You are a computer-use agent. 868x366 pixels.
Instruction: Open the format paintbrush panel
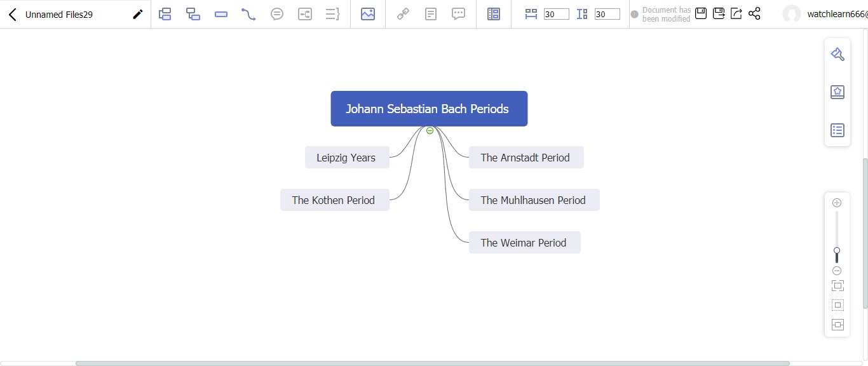click(837, 54)
